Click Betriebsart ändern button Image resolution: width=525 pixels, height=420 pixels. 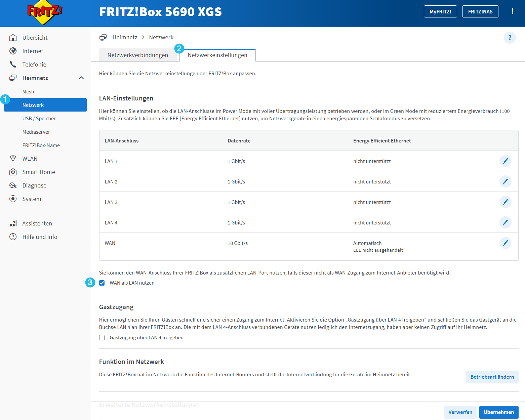[492, 377]
